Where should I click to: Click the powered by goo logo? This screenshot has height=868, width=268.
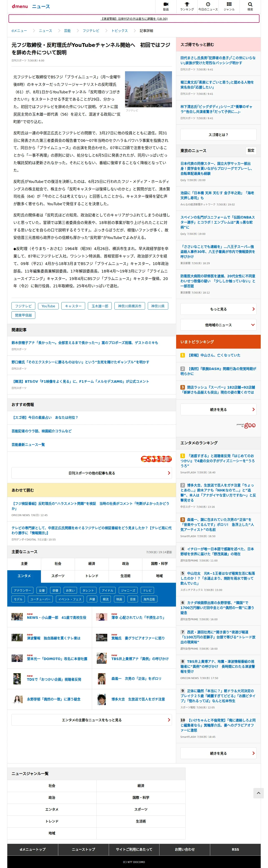pyautogui.click(x=246, y=425)
